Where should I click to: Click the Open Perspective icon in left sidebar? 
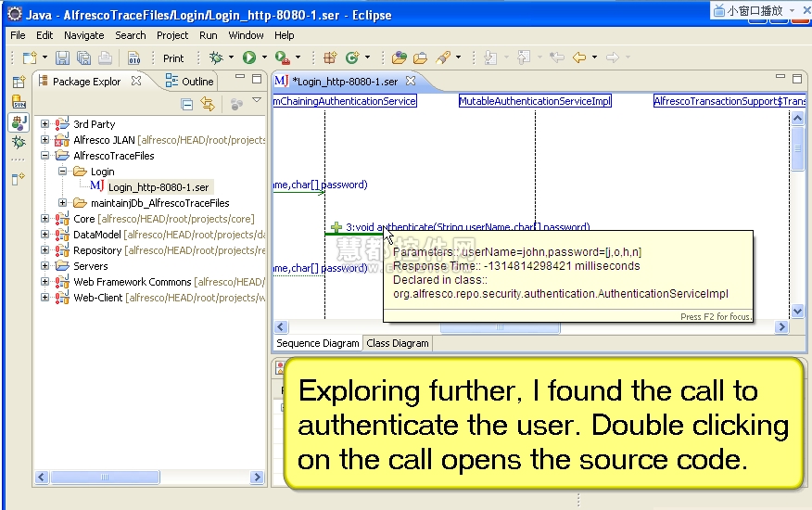(19, 82)
